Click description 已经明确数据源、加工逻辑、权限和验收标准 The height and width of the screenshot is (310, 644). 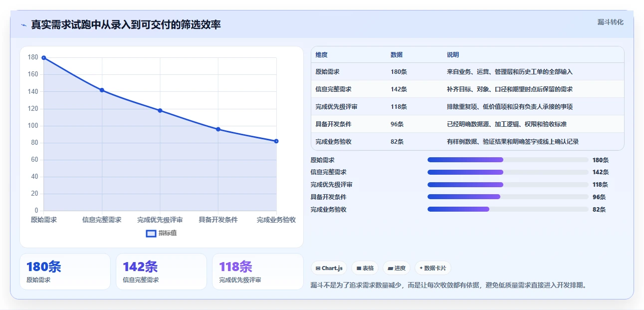point(507,124)
